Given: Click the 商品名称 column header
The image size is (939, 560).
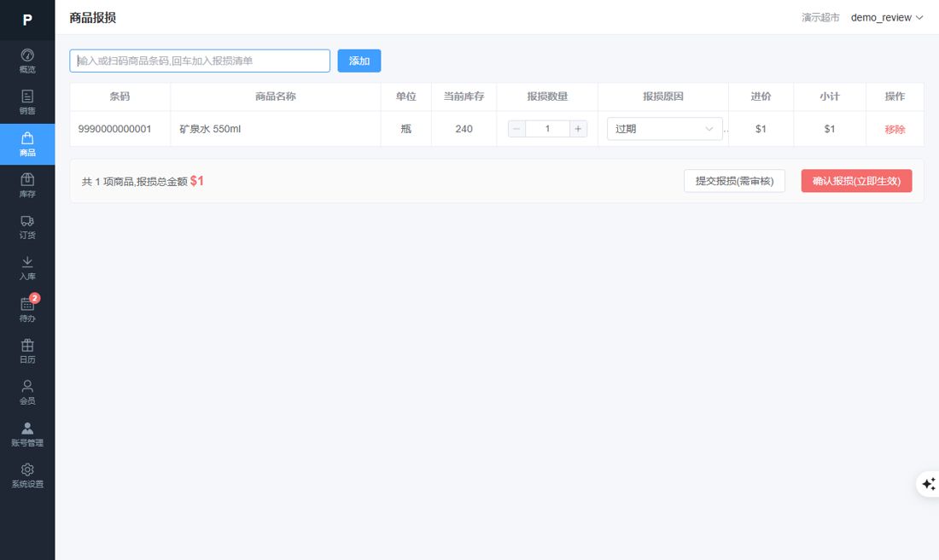Looking at the screenshot, I should point(276,96).
